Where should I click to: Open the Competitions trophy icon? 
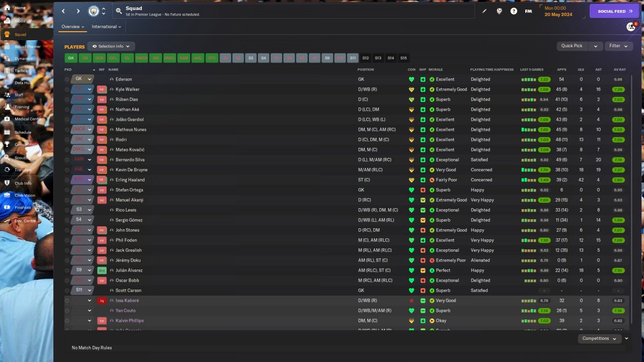coord(8,144)
